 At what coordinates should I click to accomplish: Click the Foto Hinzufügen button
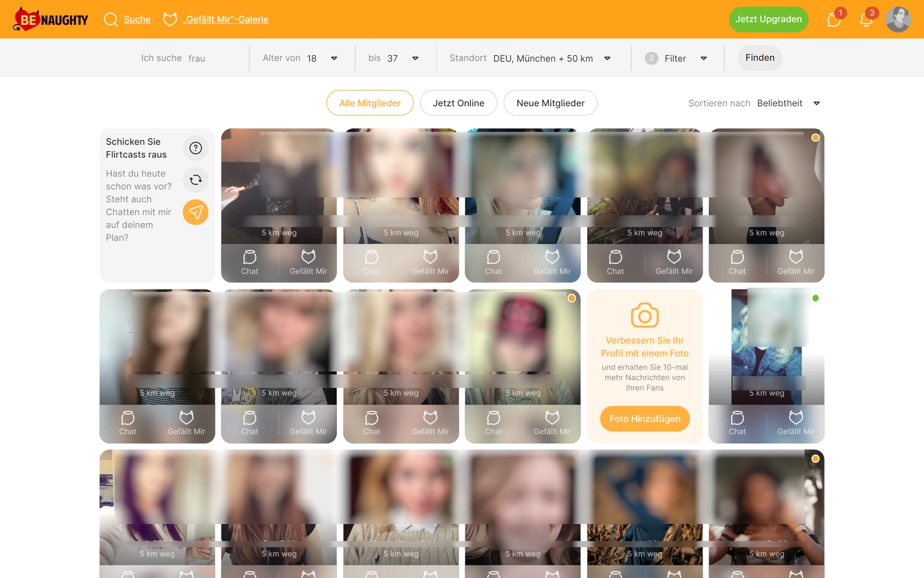[x=644, y=419]
